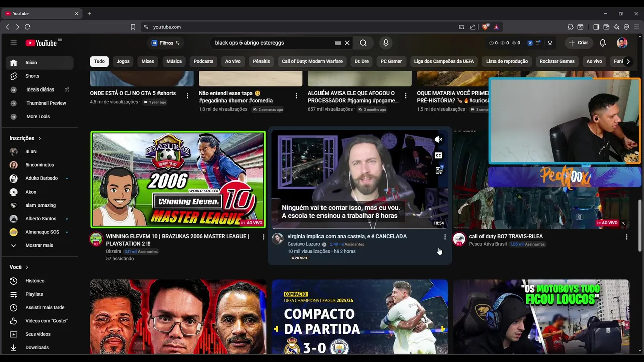Open options for Não entendi esse tapa short
Viewport: 644px width, 362px height.
click(296, 95)
